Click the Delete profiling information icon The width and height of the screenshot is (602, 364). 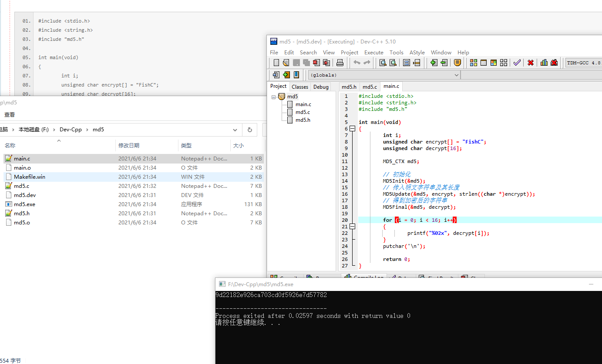554,63
